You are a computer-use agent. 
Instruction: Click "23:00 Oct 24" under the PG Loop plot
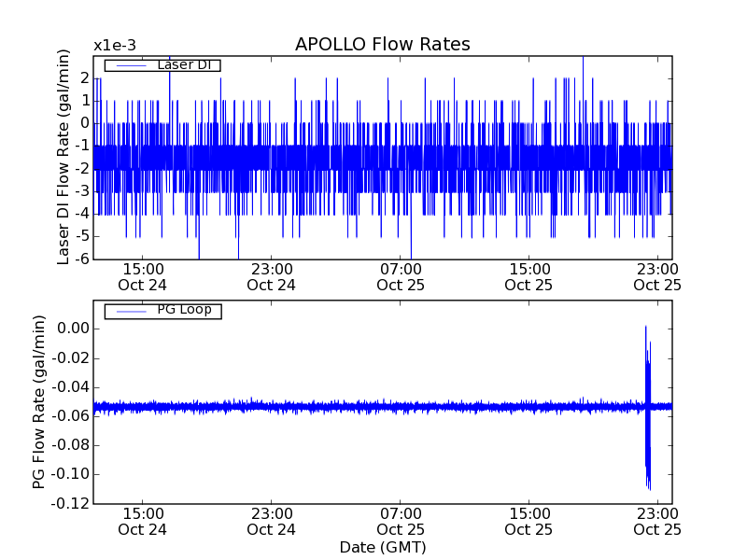(x=271, y=522)
